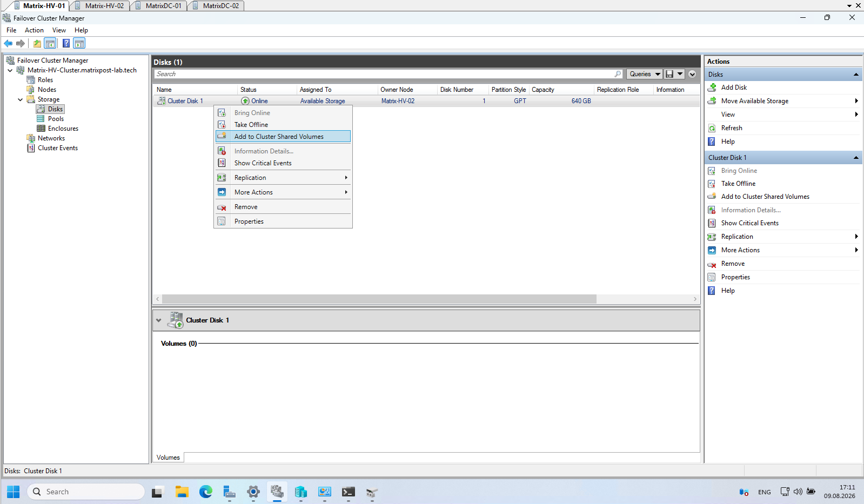This screenshot has width=864, height=504.
Task: Open File Explorer from the taskbar
Action: [x=182, y=492]
